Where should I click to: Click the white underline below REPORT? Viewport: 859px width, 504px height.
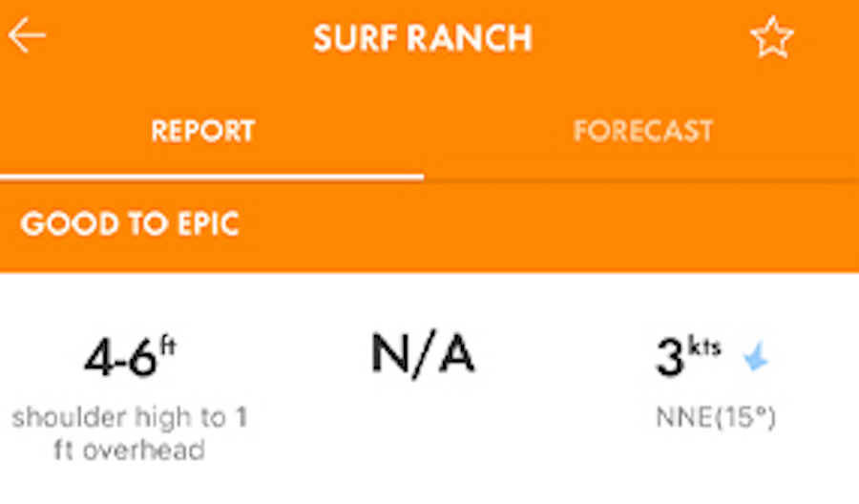pos(212,178)
